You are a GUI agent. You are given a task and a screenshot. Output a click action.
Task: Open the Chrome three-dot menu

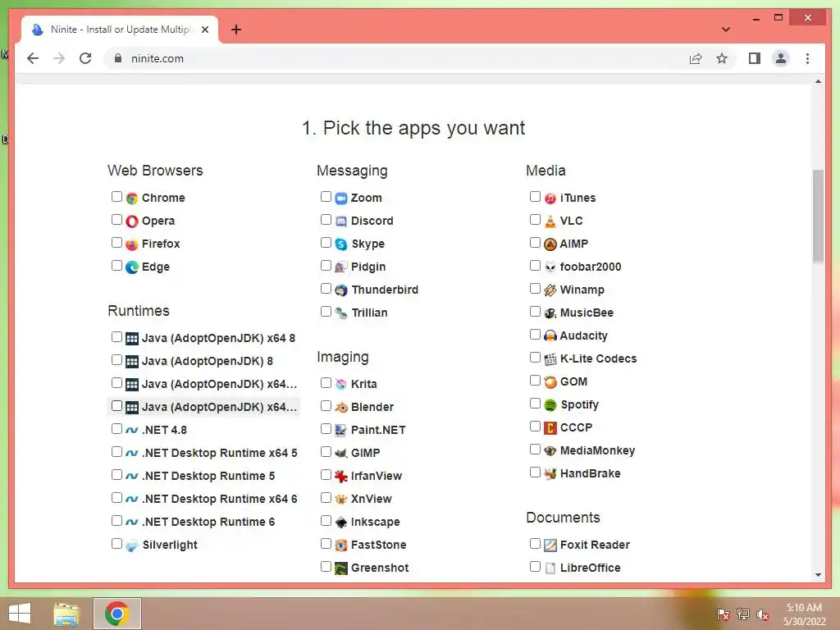pyautogui.click(x=807, y=58)
